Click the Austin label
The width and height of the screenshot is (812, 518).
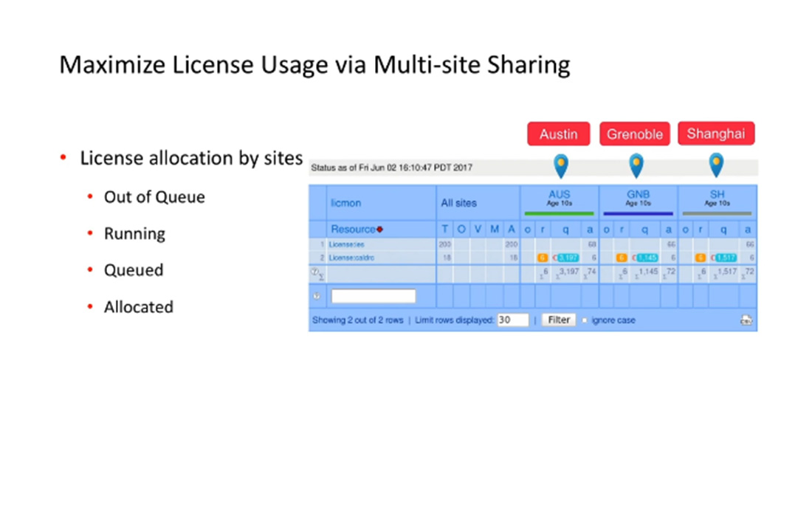point(559,134)
